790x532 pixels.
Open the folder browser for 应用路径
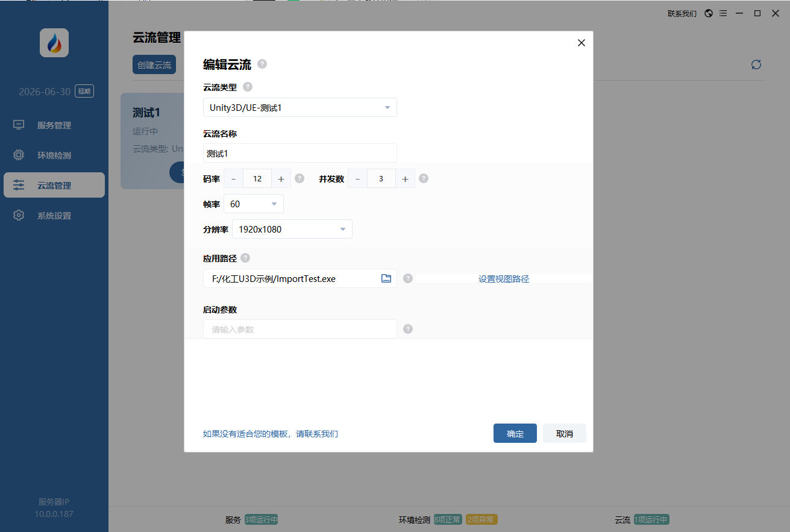[386, 278]
